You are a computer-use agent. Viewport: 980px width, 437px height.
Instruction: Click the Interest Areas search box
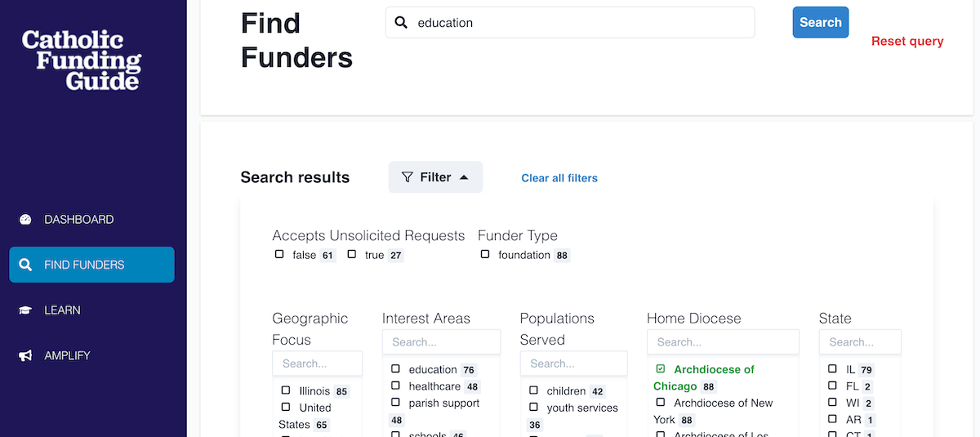(x=441, y=342)
